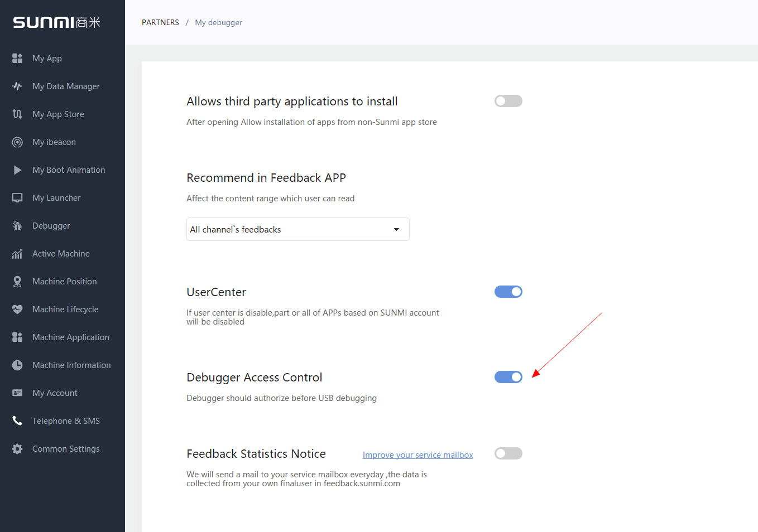Click the Machine Position pin icon
This screenshot has height=532, width=758.
[17, 282]
